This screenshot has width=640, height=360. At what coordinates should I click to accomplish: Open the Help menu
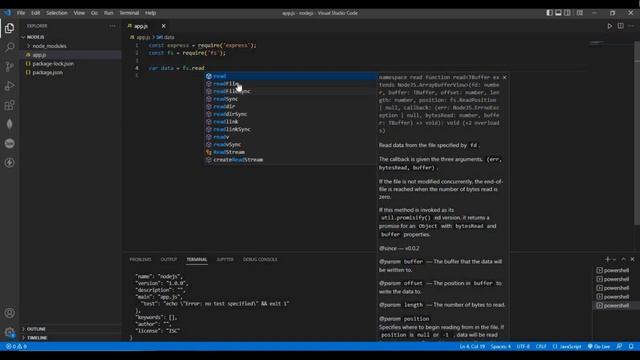pos(151,13)
